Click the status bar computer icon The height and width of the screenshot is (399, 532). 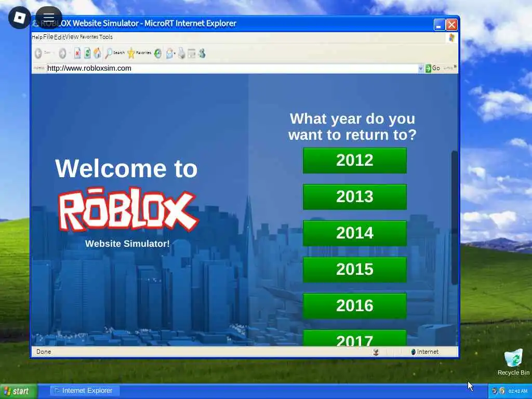coord(376,352)
